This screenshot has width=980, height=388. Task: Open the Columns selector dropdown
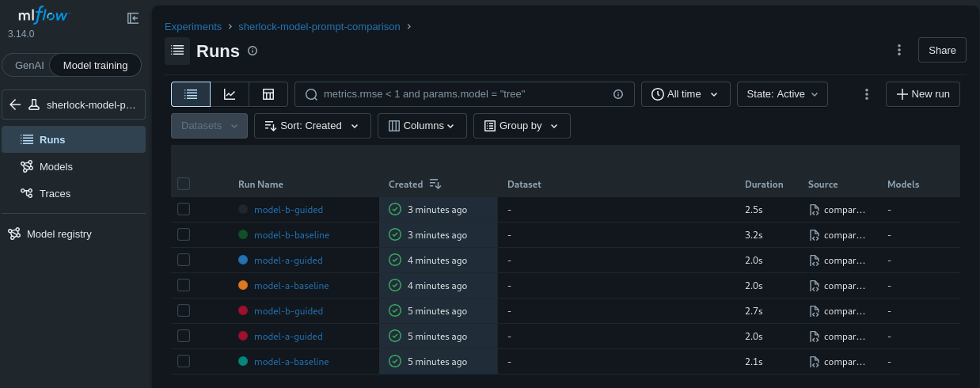click(x=422, y=126)
